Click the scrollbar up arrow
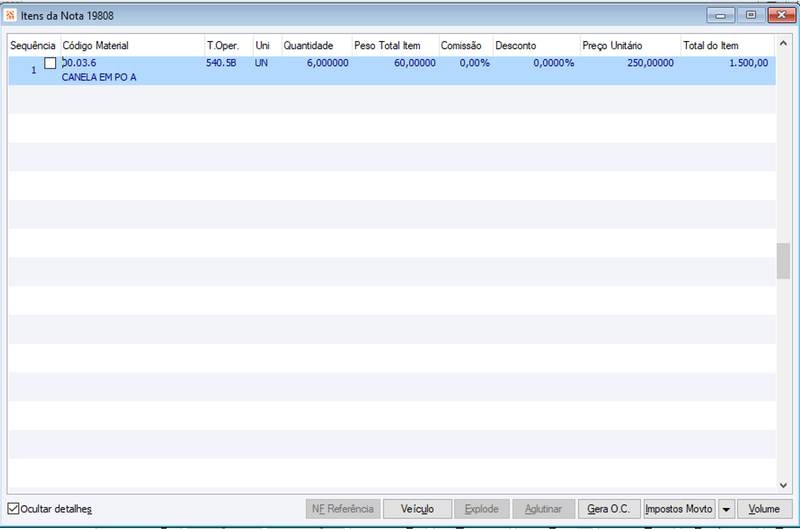 (783, 44)
